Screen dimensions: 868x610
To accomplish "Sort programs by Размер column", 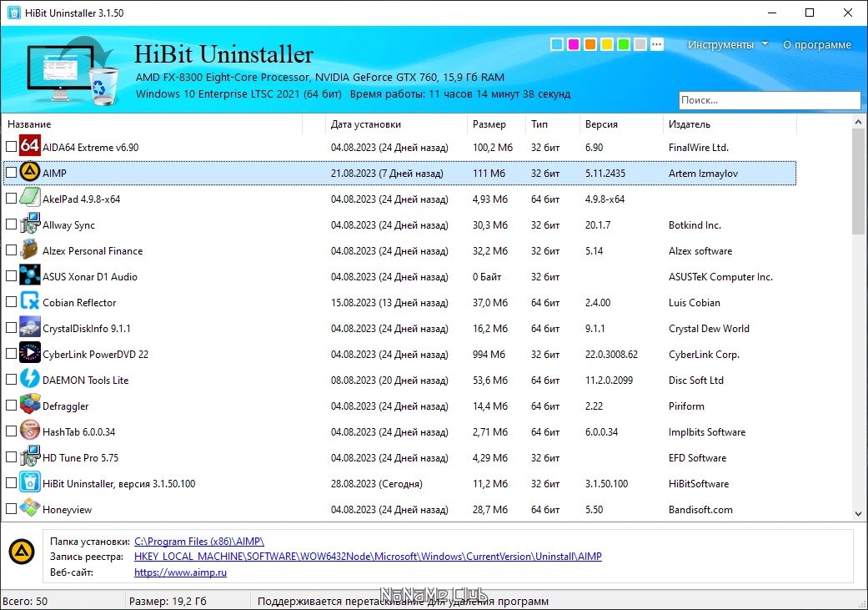I will [x=489, y=124].
